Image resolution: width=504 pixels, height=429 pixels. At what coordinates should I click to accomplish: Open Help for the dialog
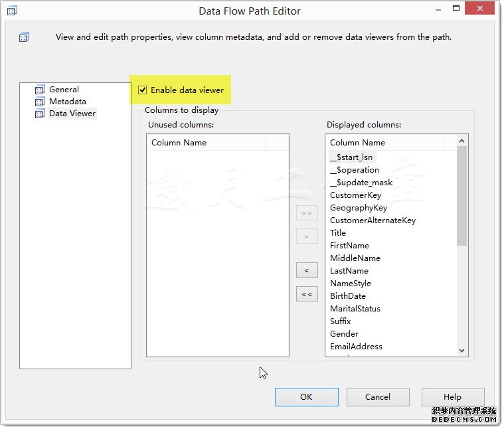click(x=452, y=397)
